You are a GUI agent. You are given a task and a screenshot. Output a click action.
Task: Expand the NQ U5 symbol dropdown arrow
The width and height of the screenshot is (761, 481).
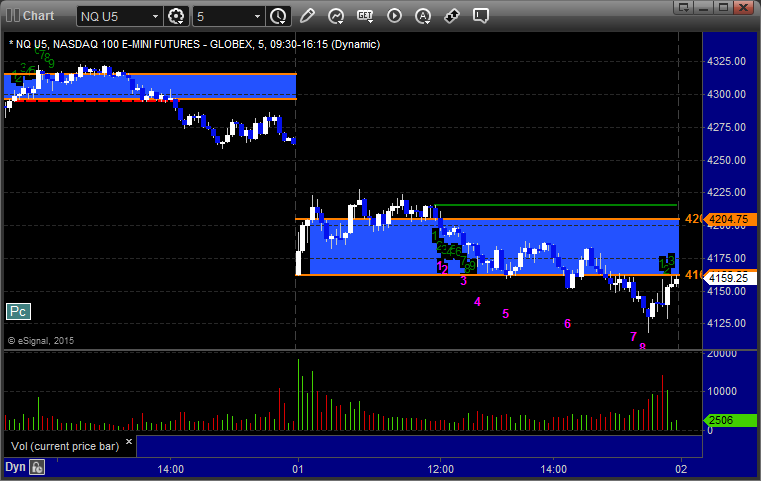(x=155, y=17)
